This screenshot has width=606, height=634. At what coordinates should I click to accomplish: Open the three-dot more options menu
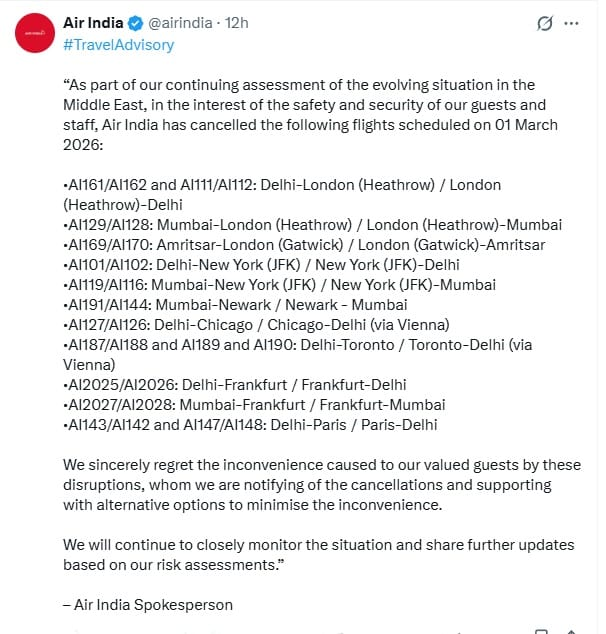point(572,23)
